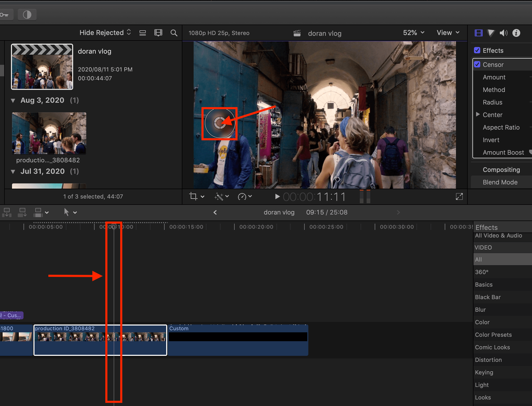Click the viewer fullscreen expand icon
This screenshot has height=406, width=532.
(x=459, y=196)
